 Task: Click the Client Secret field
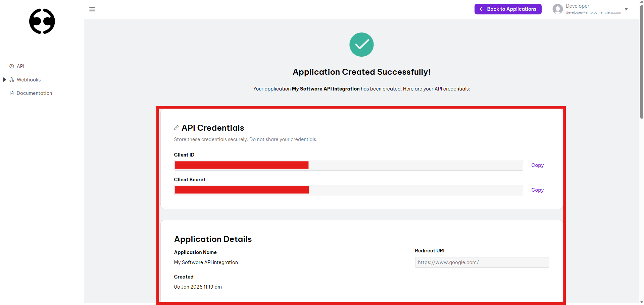pyautogui.click(x=348, y=190)
